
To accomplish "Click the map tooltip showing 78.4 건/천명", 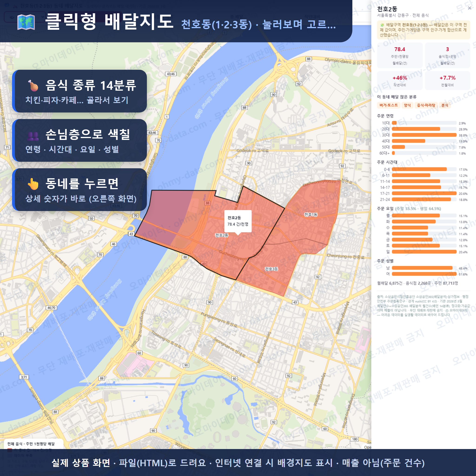I will click(x=238, y=221).
